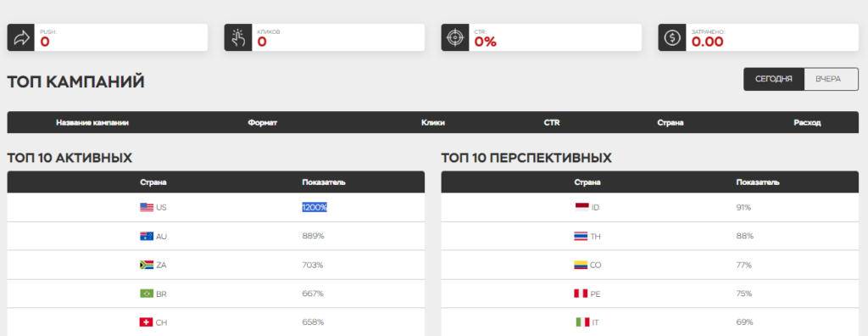Click the Australia flag icon
Screen dimensions: 868x336
147,236
